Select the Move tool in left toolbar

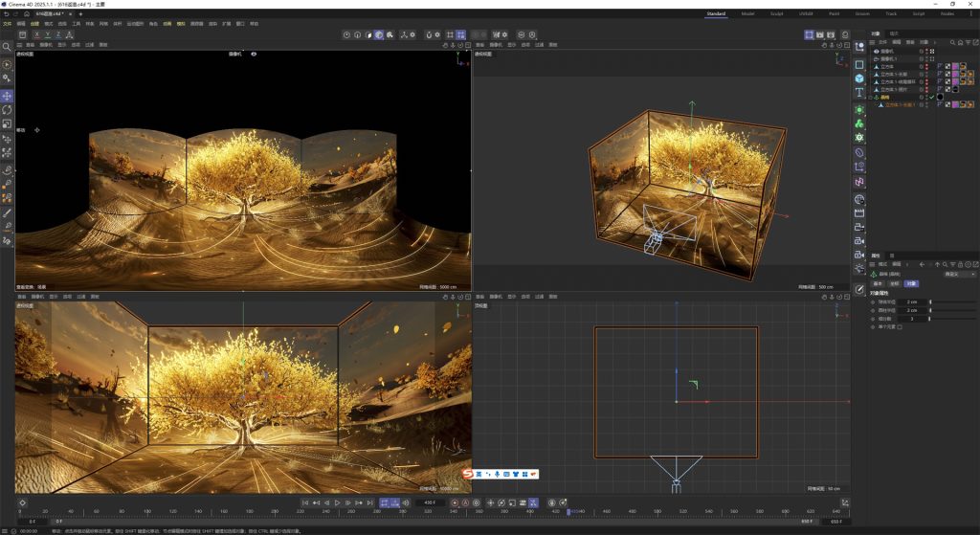click(x=7, y=97)
